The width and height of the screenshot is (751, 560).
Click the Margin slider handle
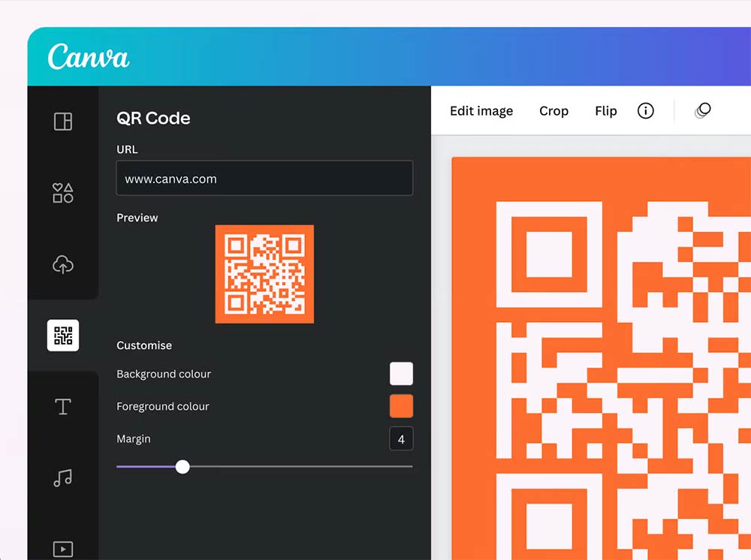[x=182, y=467]
